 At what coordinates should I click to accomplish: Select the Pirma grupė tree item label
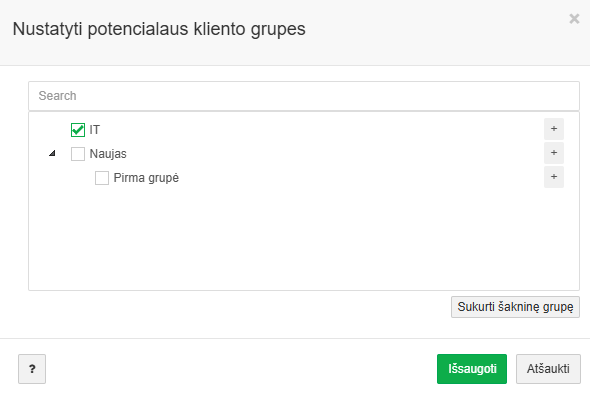146,178
